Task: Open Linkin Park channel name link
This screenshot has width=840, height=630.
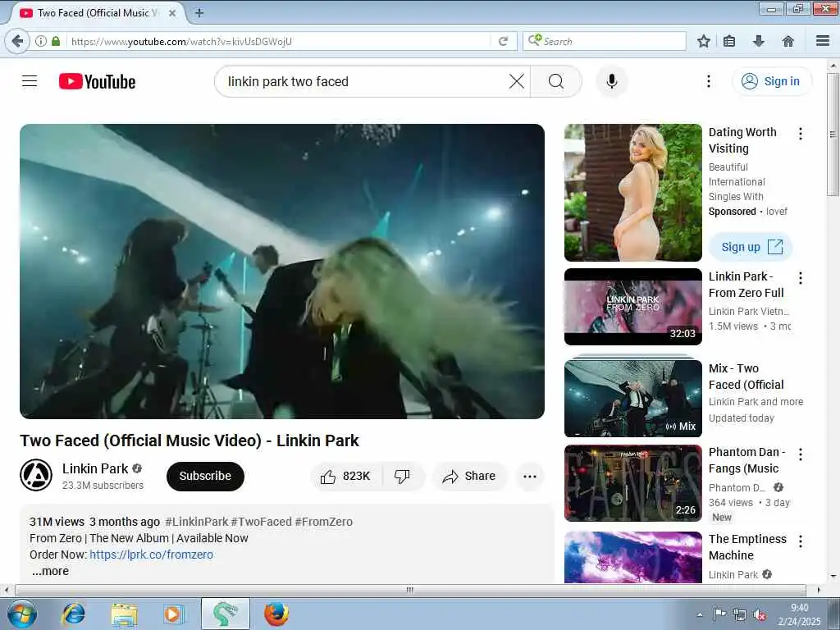Action: [95, 468]
